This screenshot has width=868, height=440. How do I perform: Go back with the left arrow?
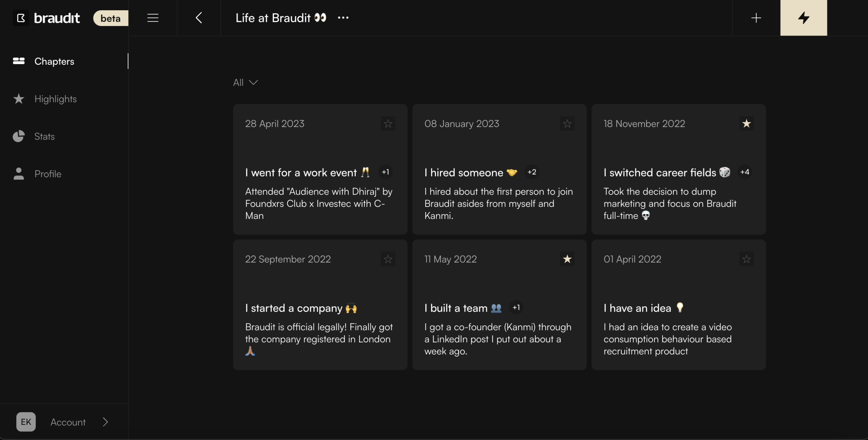[x=199, y=18]
